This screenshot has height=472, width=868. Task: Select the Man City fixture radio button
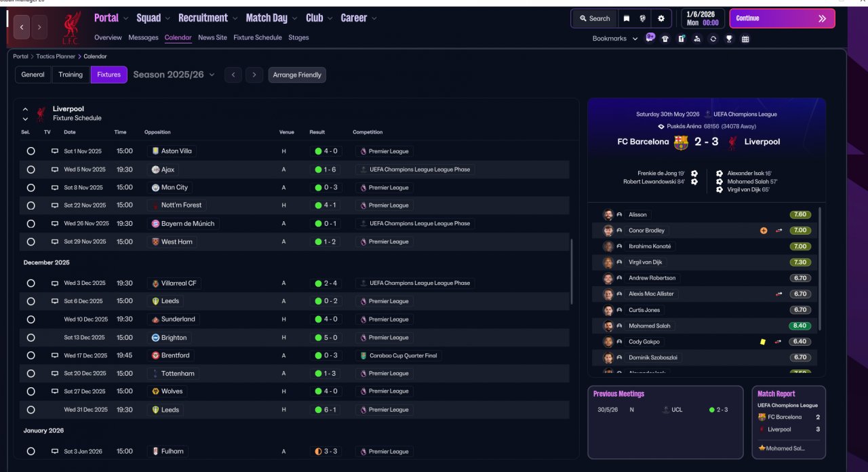coord(31,187)
